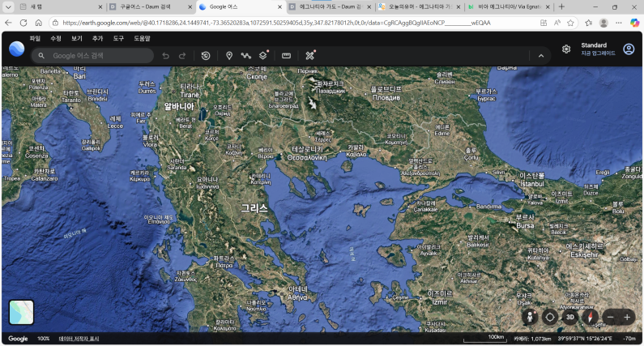Open the tab actions dropdown arrow
This screenshot has width=644, height=346.
(x=8, y=7)
